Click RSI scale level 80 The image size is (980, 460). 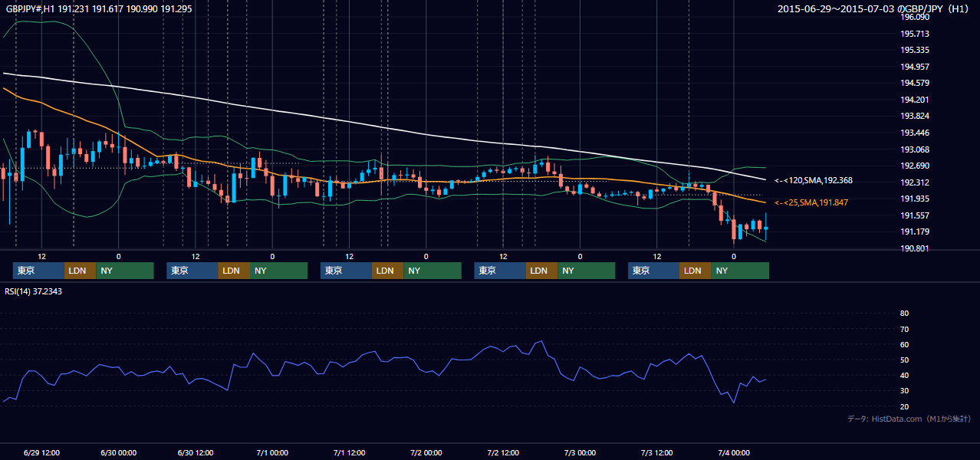(904, 314)
